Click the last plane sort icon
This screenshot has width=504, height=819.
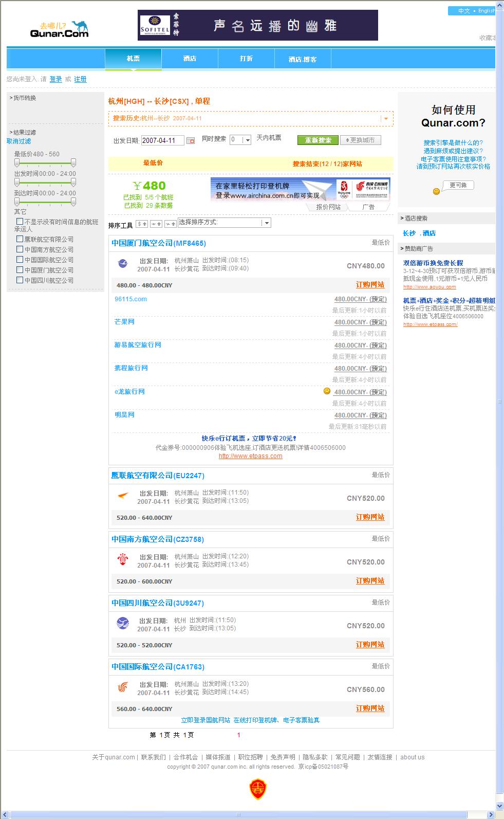tap(171, 224)
